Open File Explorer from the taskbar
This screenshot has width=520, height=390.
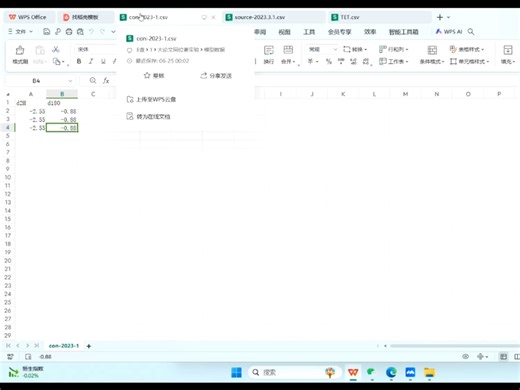[429, 372]
